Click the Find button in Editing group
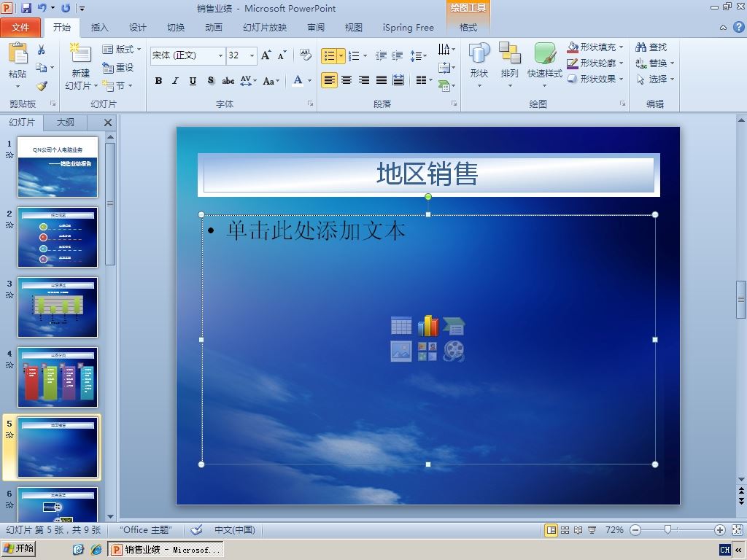Screen dimensions: 747x560 (x=651, y=47)
